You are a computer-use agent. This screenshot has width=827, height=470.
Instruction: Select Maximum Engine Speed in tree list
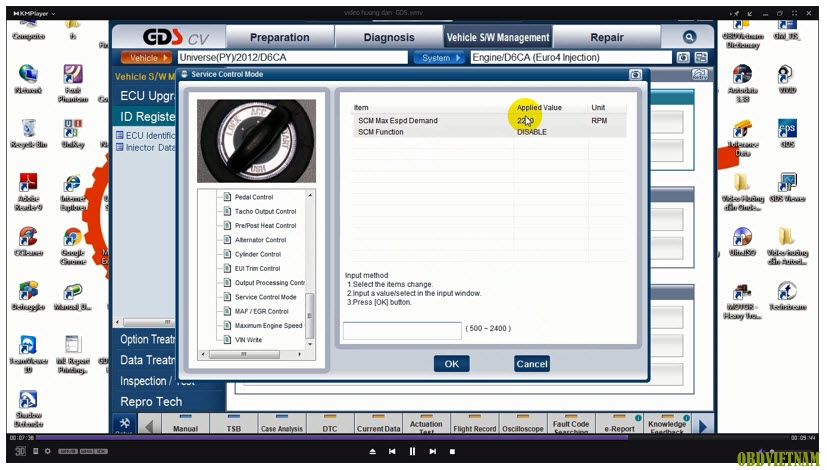coord(268,325)
